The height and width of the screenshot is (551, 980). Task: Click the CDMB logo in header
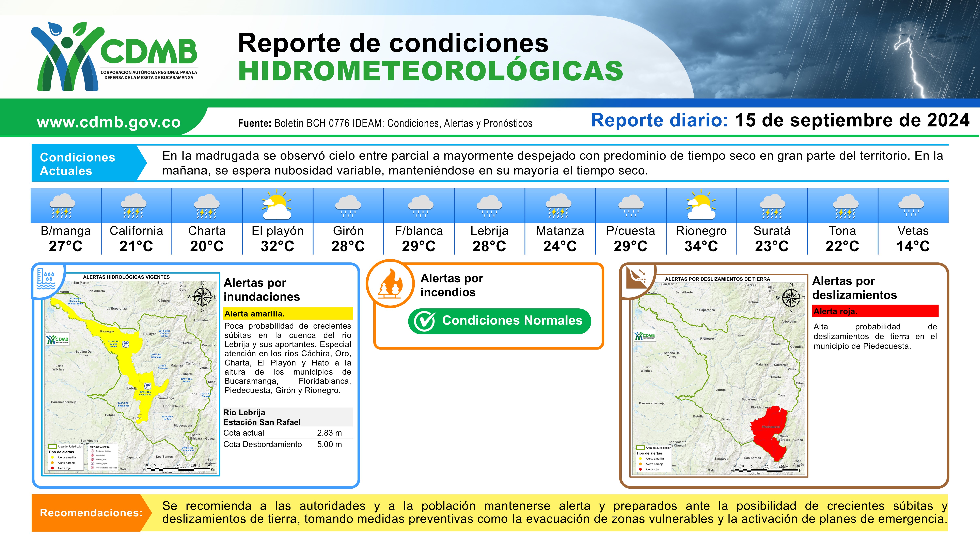(114, 56)
